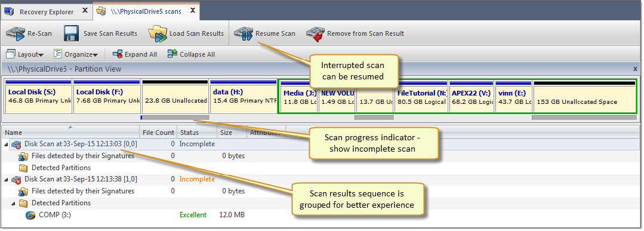Open the Organize dropdown

(76, 54)
